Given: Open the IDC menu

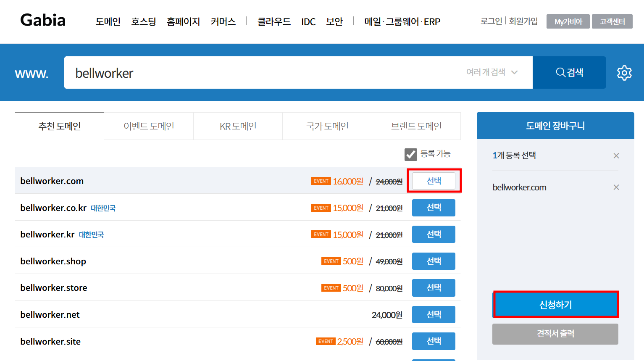Looking at the screenshot, I should 308,21.
